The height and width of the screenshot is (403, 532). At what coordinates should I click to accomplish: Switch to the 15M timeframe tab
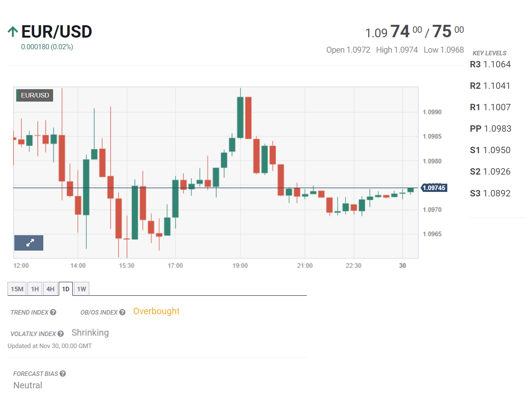(x=17, y=289)
